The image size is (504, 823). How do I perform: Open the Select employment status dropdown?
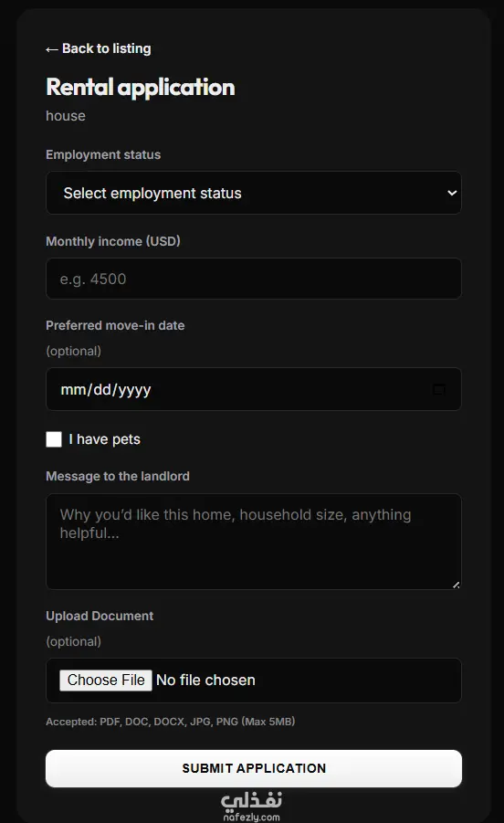point(253,193)
